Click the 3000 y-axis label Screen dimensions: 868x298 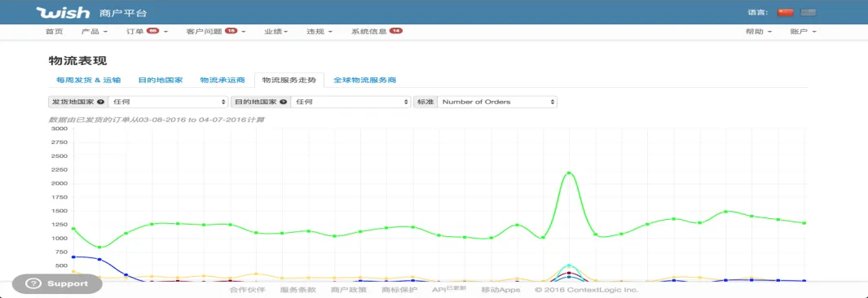click(59, 129)
